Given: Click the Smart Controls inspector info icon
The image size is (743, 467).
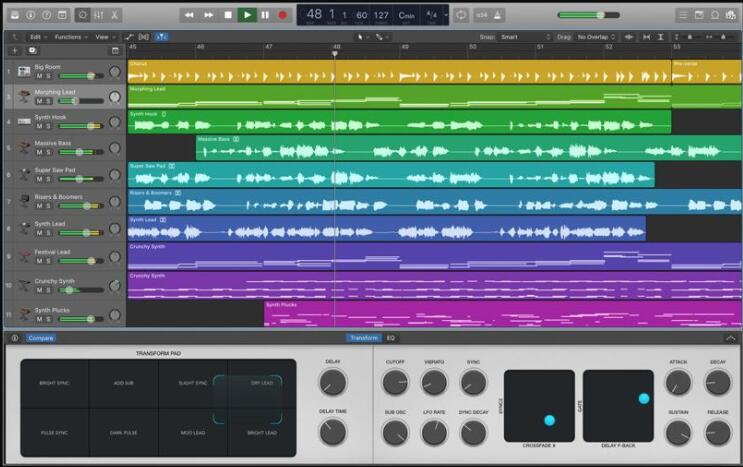Looking at the screenshot, I should tap(15, 338).
